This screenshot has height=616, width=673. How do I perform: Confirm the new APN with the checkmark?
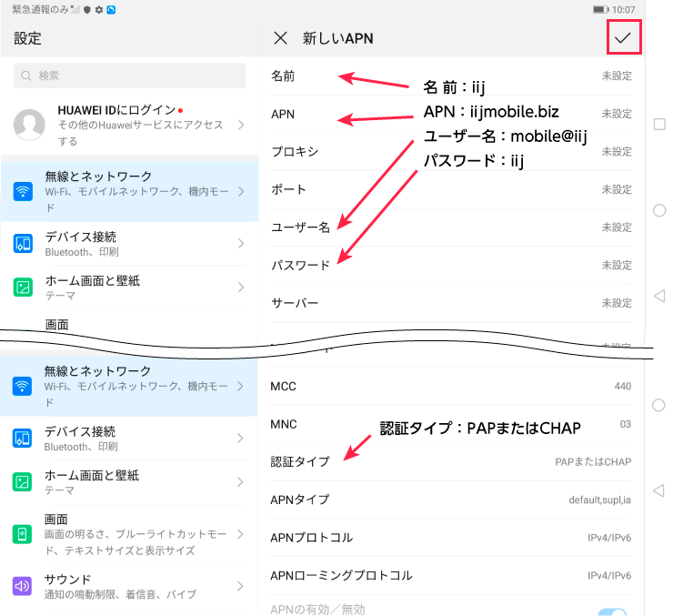click(x=623, y=37)
